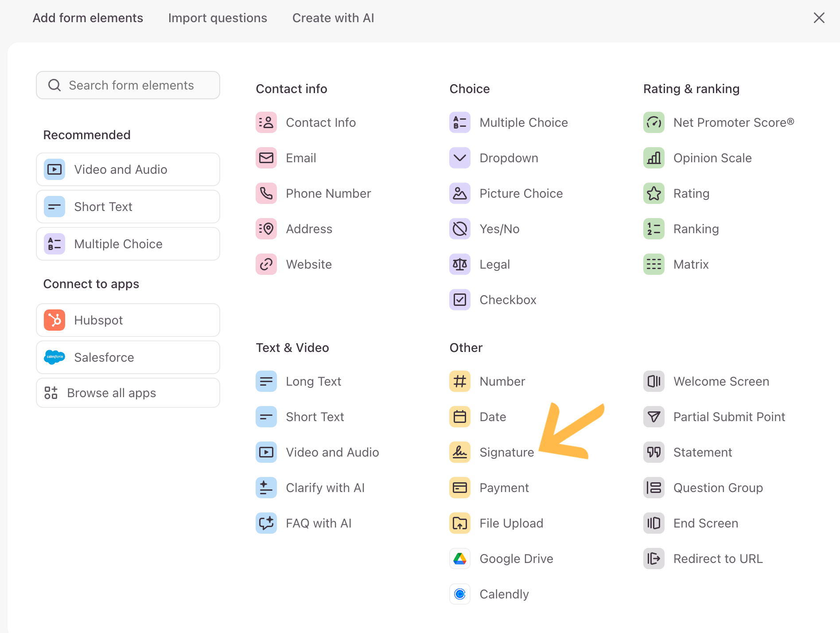The width and height of the screenshot is (840, 633).
Task: Add a Checkbox element
Action: pos(507,300)
